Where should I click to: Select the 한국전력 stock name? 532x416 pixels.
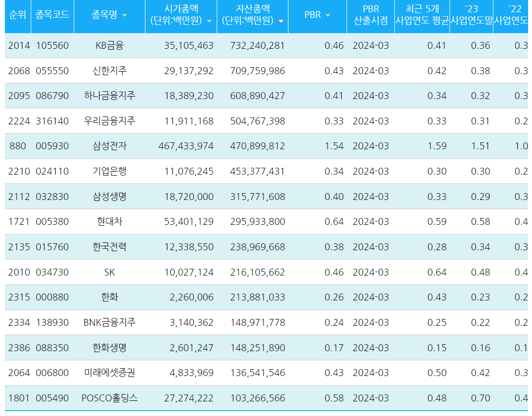(110, 247)
